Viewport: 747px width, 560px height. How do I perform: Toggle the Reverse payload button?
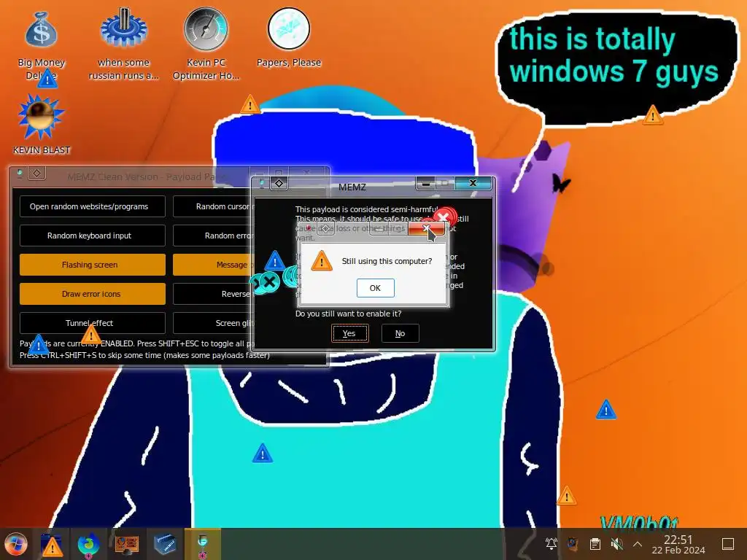(x=212, y=294)
